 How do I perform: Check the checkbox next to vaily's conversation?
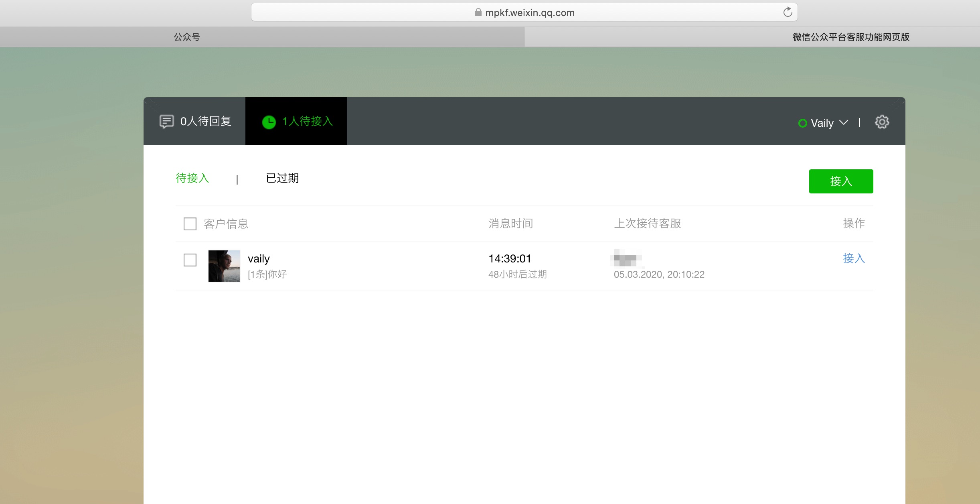click(x=190, y=260)
